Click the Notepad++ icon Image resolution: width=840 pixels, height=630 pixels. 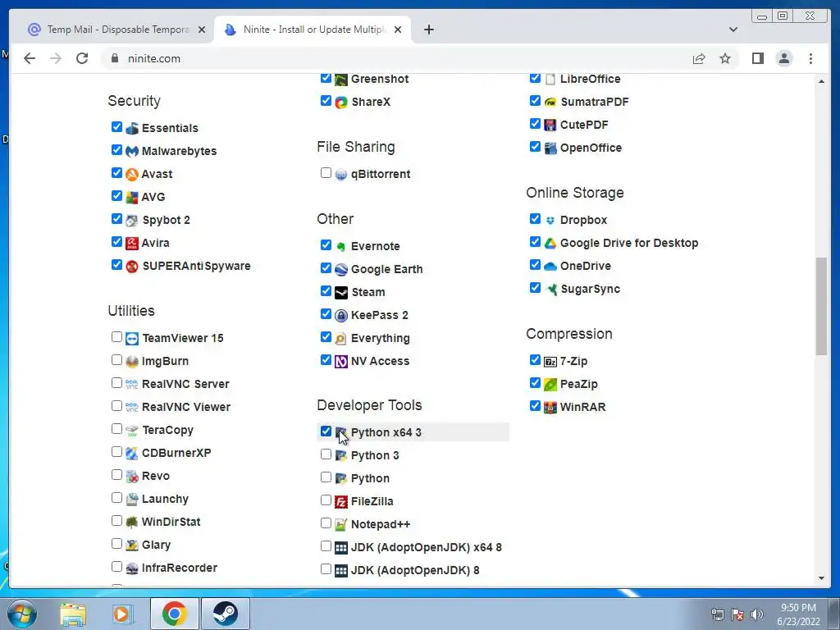coord(341,525)
